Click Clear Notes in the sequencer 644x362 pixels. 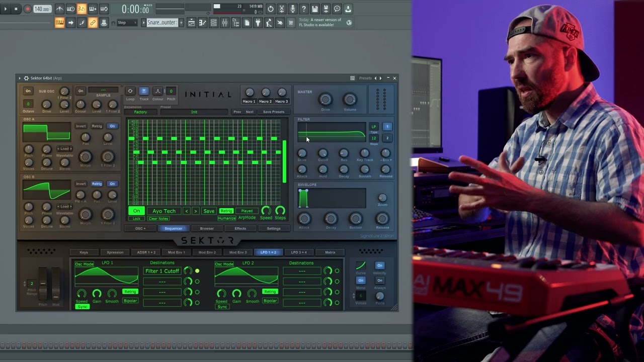coord(158,219)
